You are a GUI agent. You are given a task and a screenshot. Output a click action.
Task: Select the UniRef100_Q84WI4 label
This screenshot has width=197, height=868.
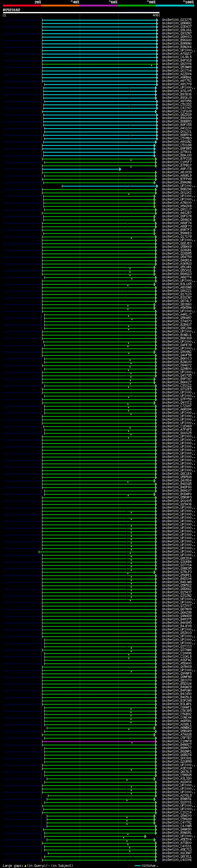coord(176,220)
